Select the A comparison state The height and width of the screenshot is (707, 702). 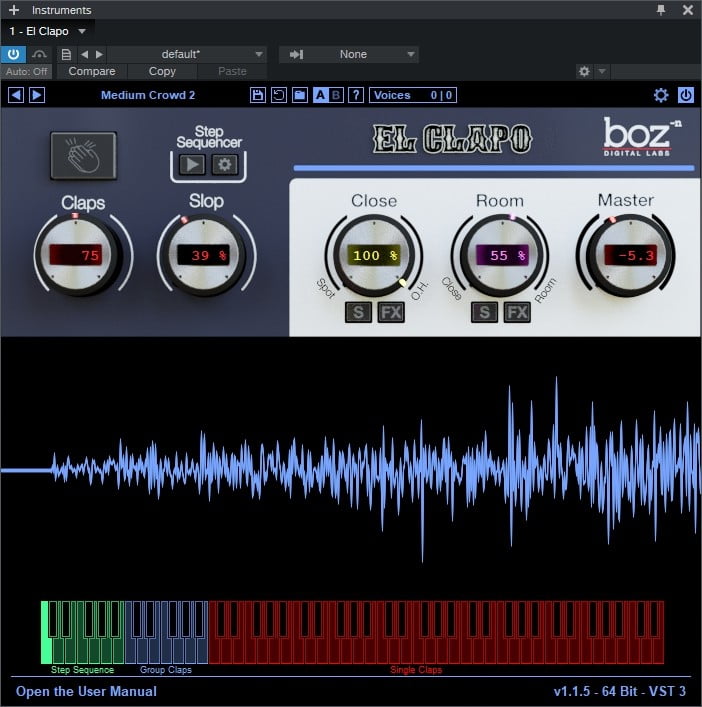click(x=320, y=95)
